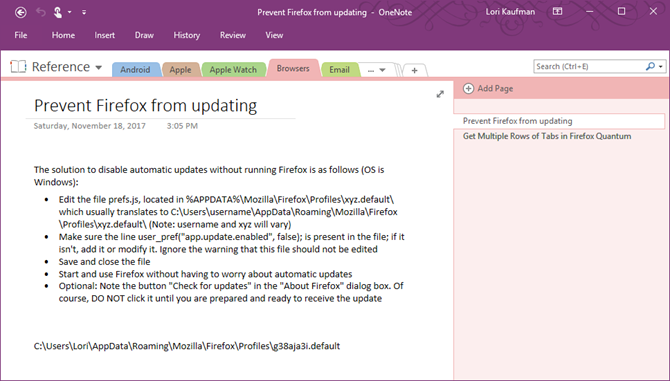Screen dimensions: 670x381
Task: Toggle Touch/Mouse mode icon
Action: pos(58,12)
